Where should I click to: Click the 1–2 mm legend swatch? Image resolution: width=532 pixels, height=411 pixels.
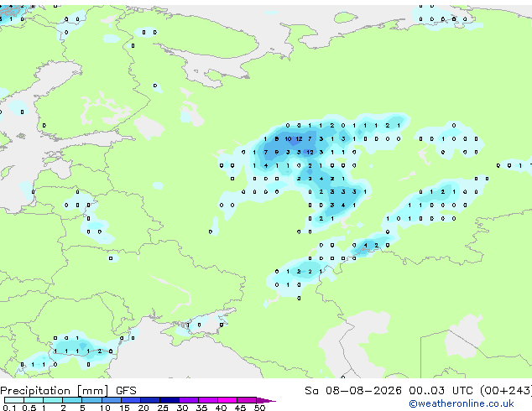pos(53,400)
